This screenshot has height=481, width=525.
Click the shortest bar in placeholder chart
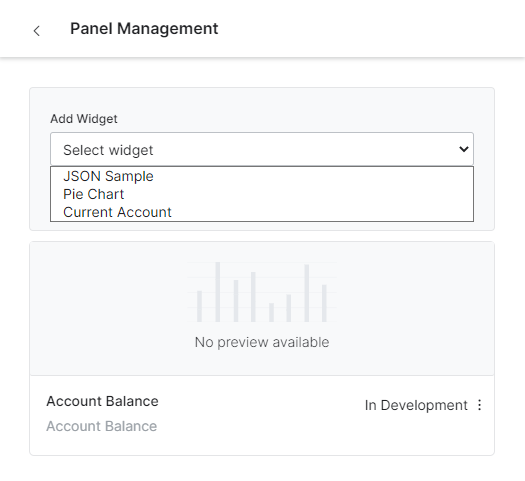tap(272, 313)
